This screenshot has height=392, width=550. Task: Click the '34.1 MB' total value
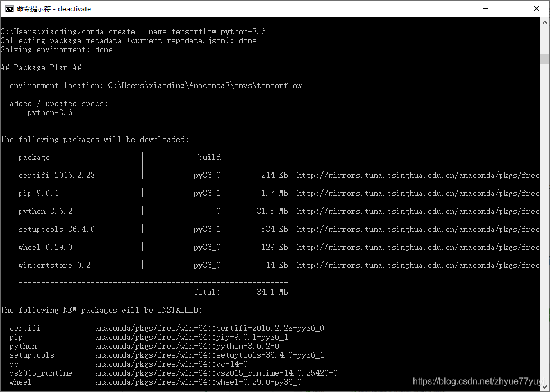click(x=272, y=292)
